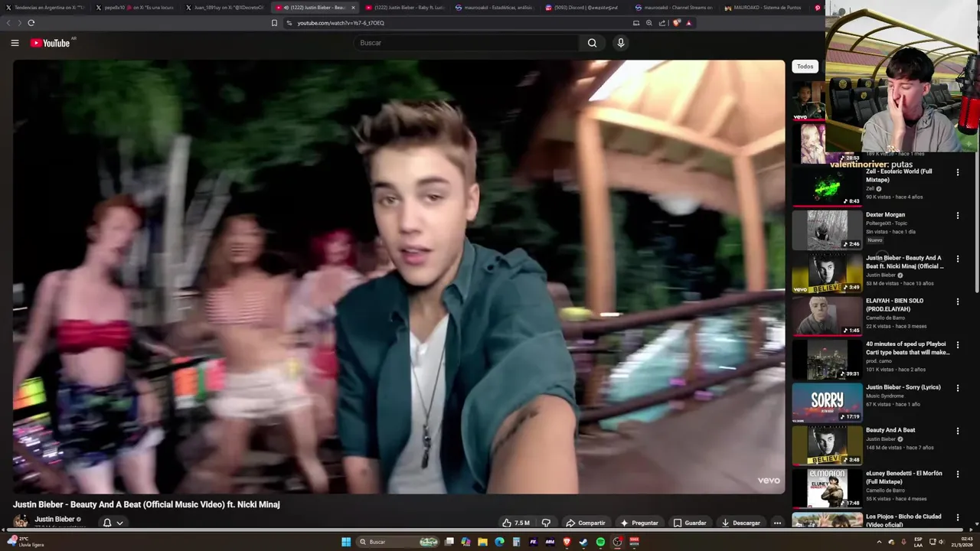The height and width of the screenshot is (551, 980).
Task: Open the Justin Bieber channel name link
Action: tap(54, 519)
